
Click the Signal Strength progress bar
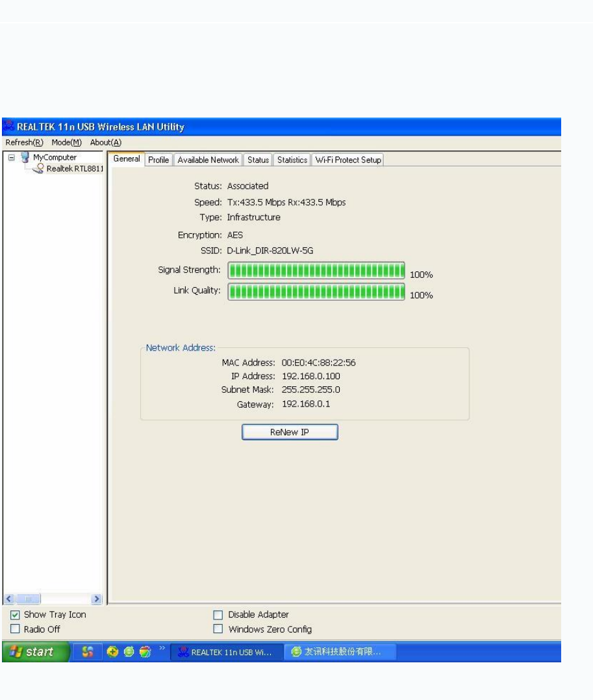point(316,271)
